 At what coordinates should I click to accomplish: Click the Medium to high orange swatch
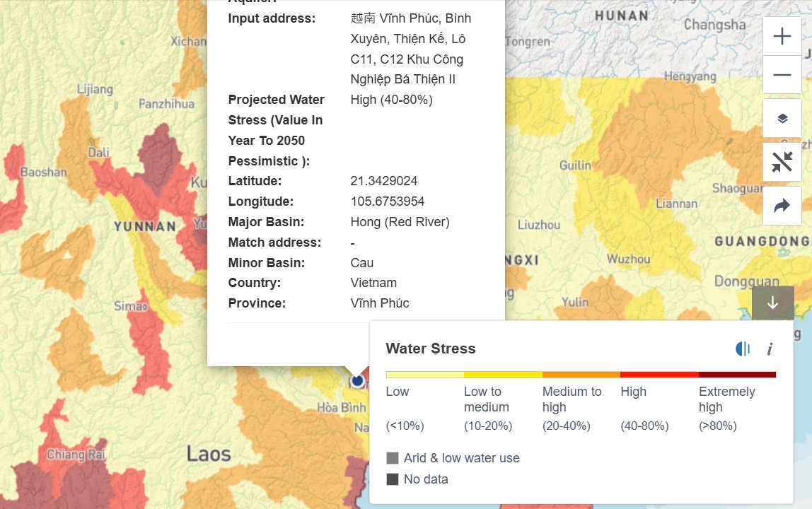tap(581, 375)
